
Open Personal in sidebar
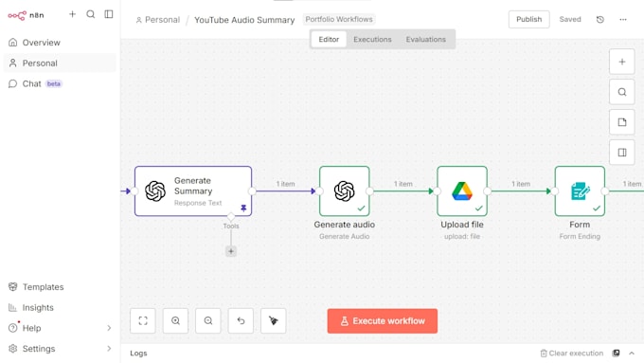click(60, 63)
